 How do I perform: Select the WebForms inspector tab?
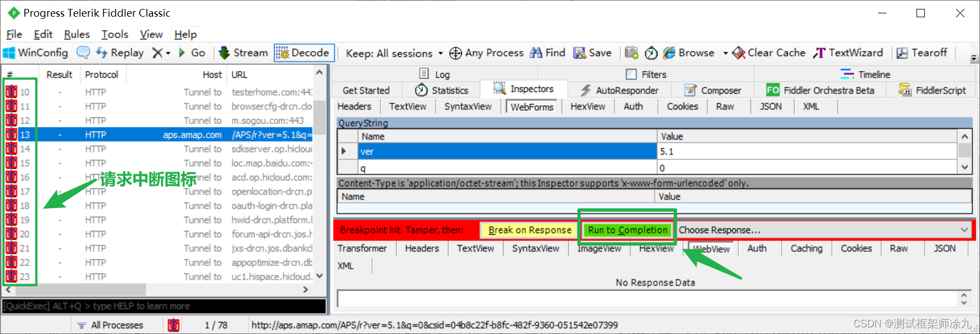(x=532, y=107)
